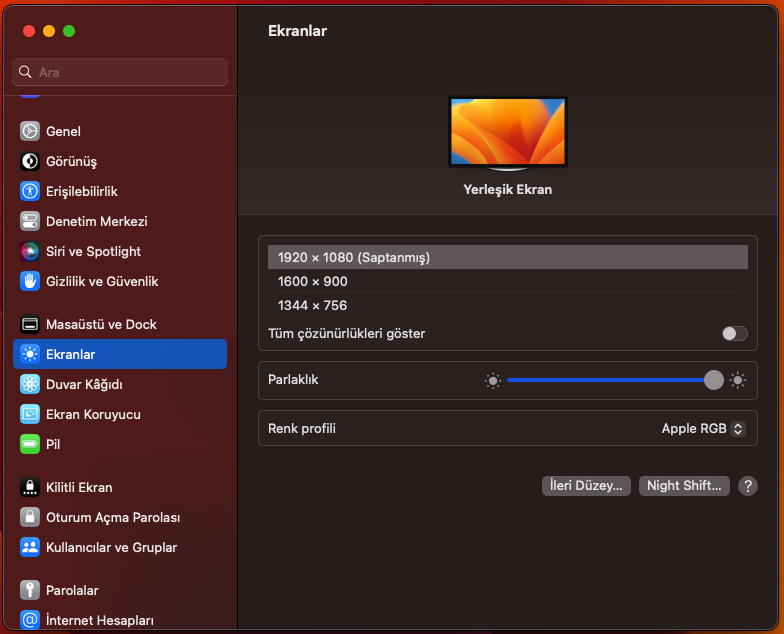Minimize the window with the yellow button
This screenshot has width=784, height=634.
49,31
